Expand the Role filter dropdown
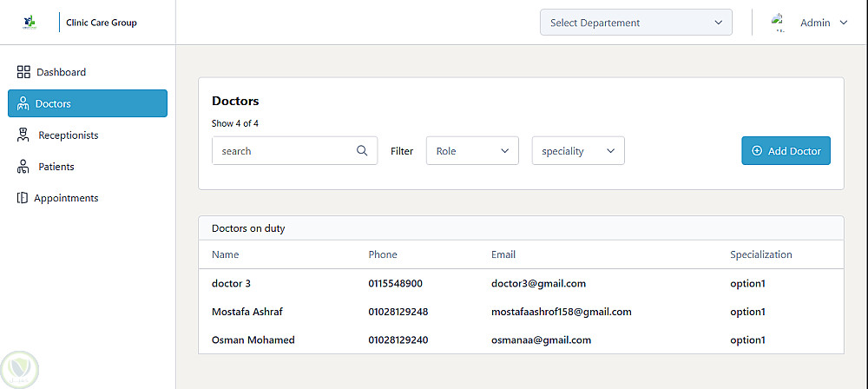Viewport: 868px width, 389px height. click(x=472, y=151)
